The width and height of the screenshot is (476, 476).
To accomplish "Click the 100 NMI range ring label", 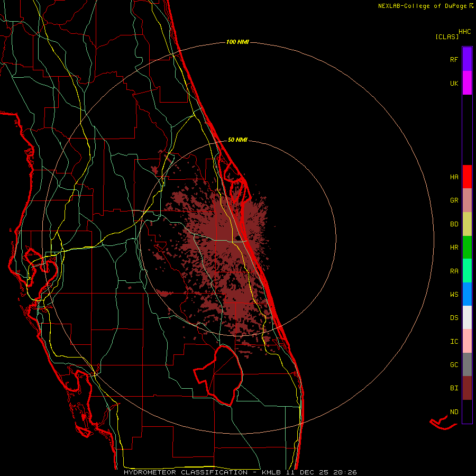I will [x=237, y=42].
